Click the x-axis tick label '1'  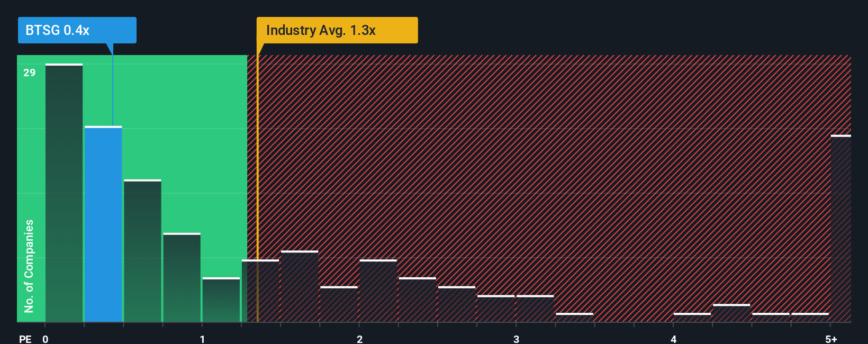coord(202,339)
